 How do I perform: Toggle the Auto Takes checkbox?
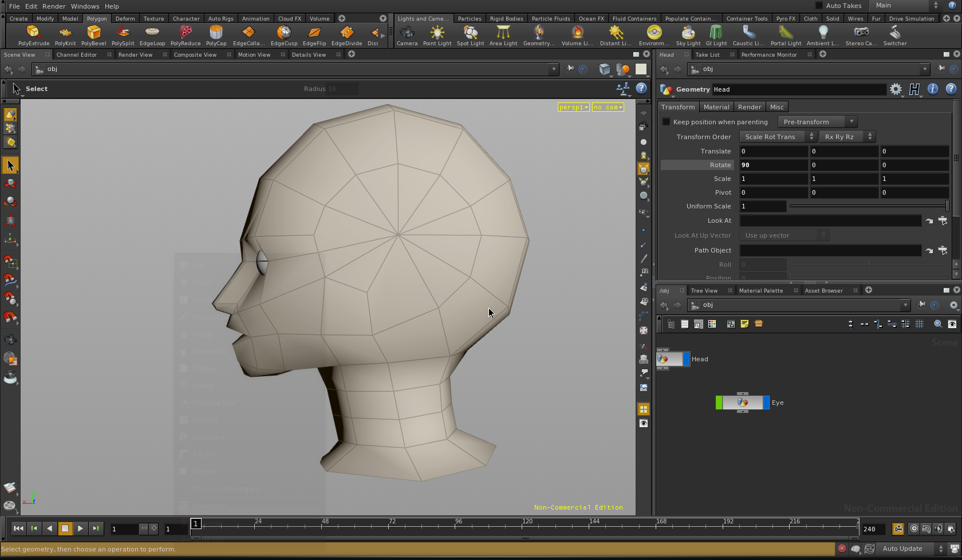tap(819, 6)
